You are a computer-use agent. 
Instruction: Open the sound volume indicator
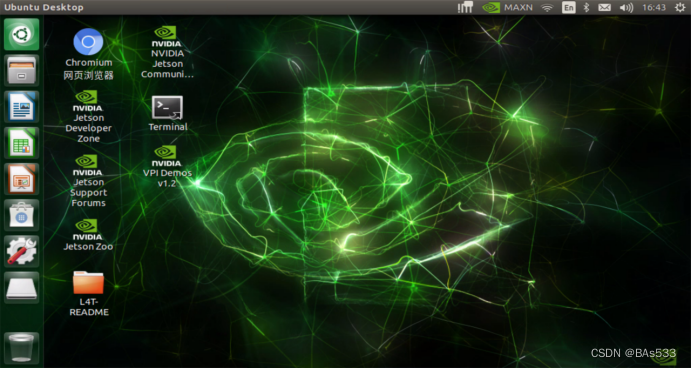[626, 8]
